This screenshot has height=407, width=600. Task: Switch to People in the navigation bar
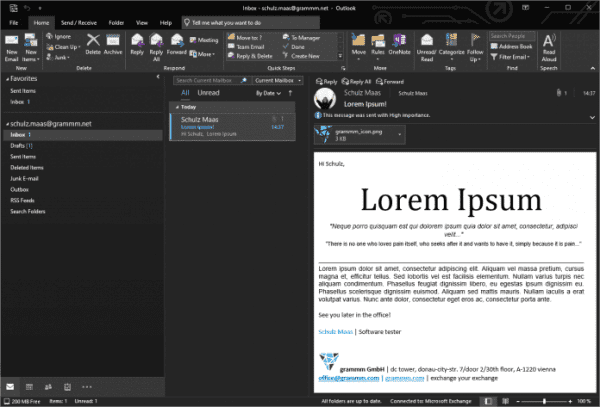48,387
